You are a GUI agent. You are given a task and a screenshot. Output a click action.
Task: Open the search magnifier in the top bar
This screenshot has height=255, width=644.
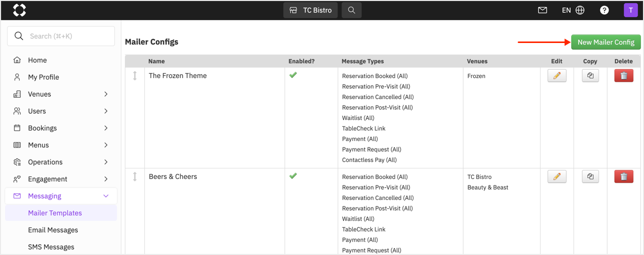pyautogui.click(x=351, y=10)
